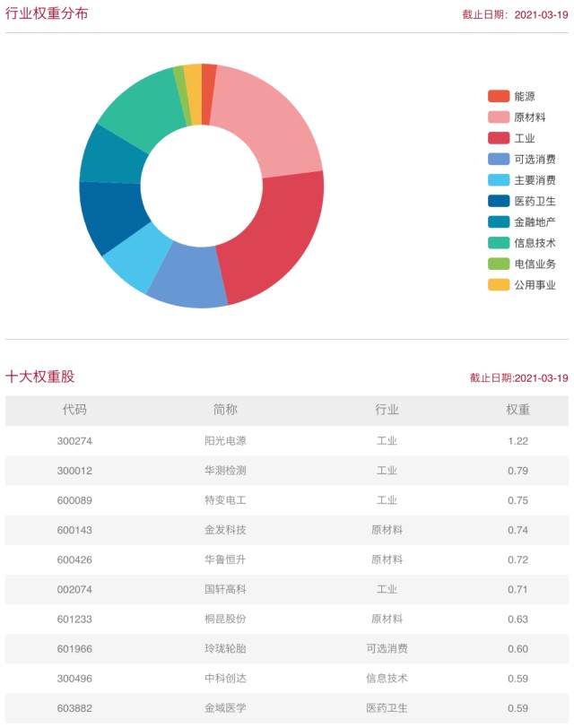Viewport: 574px width, 728px height.
Task: Click the 电信业务 legend color swatch
Action: coord(499,264)
